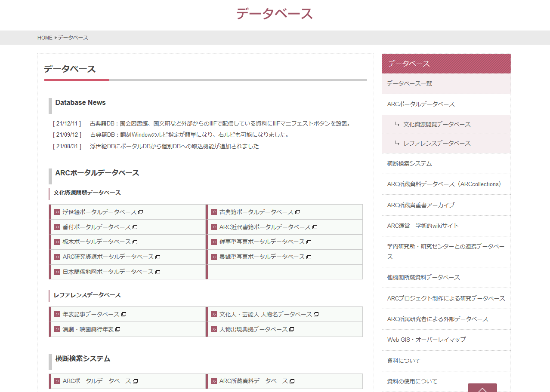550x392 pixels.
Task: Select ARC所属研究者による外部データベース sidebar item
Action: coord(446,319)
